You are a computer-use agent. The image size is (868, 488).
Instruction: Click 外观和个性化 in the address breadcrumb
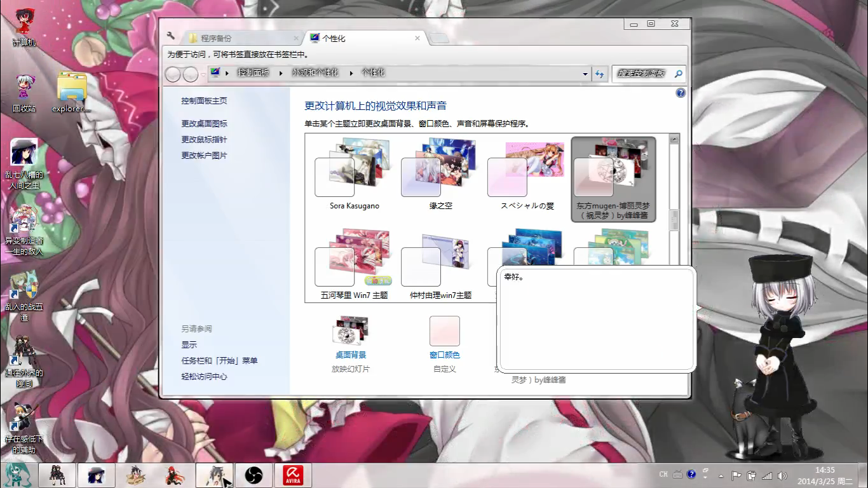pos(315,73)
